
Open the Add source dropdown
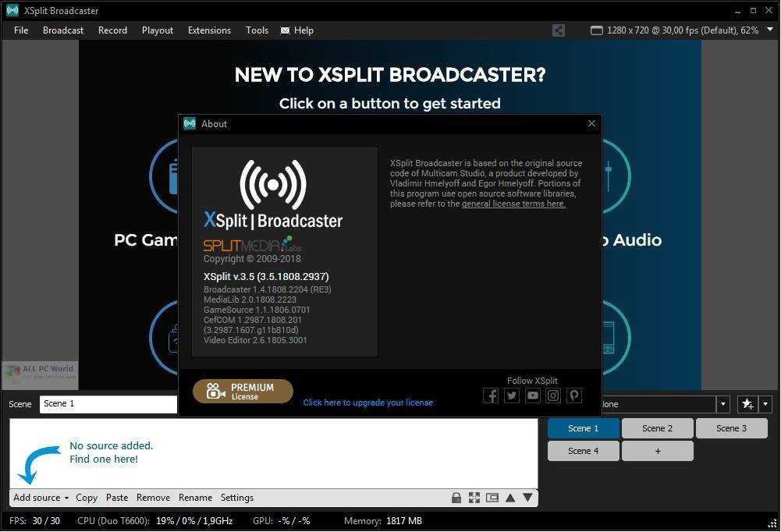(41, 498)
